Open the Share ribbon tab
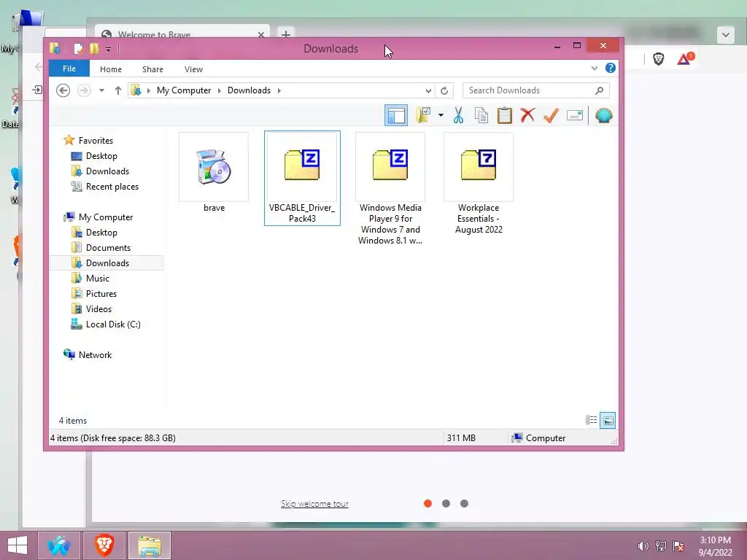Screen dimensions: 747x560 pos(152,69)
